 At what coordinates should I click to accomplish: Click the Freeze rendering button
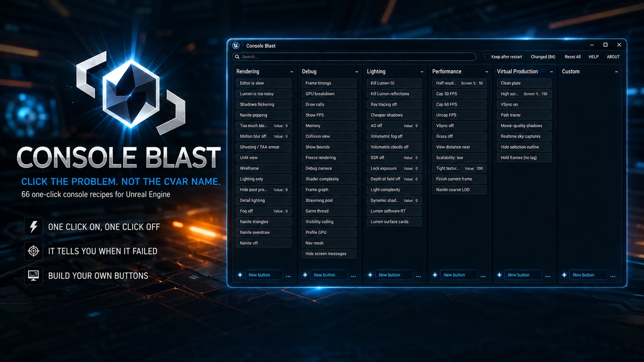(329, 157)
